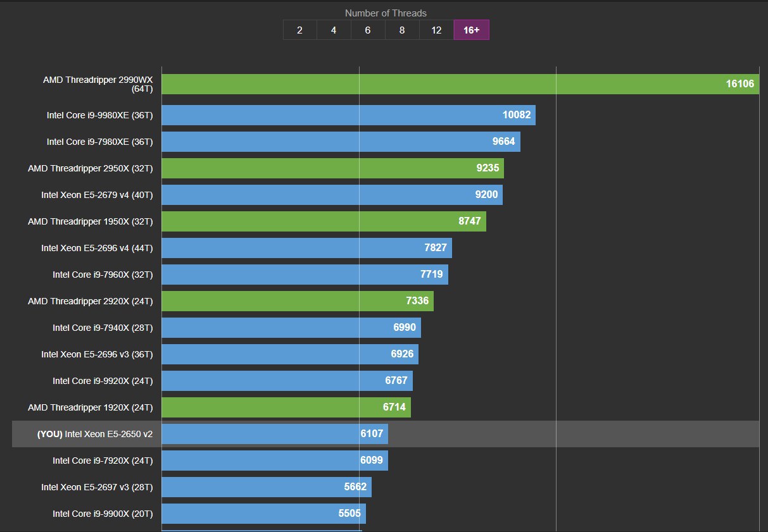Click the score value 7827
Image resolution: width=768 pixels, height=532 pixels.
point(436,248)
